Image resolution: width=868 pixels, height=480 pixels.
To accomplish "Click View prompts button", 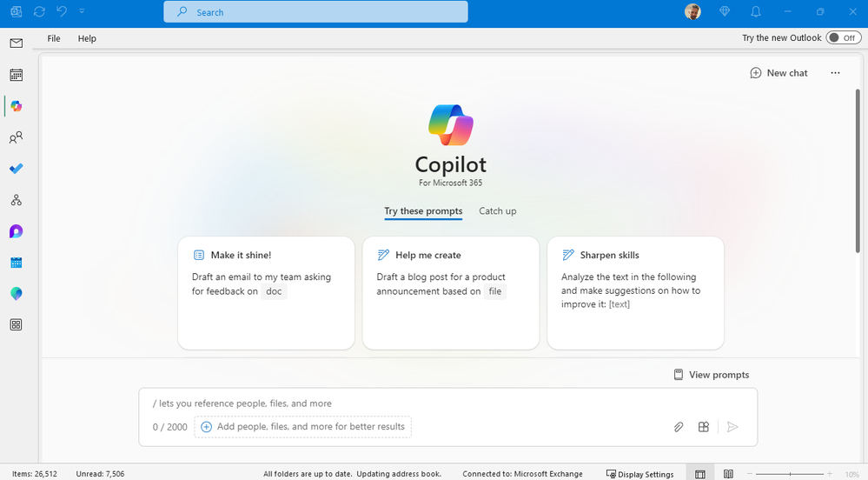I will pyautogui.click(x=712, y=375).
